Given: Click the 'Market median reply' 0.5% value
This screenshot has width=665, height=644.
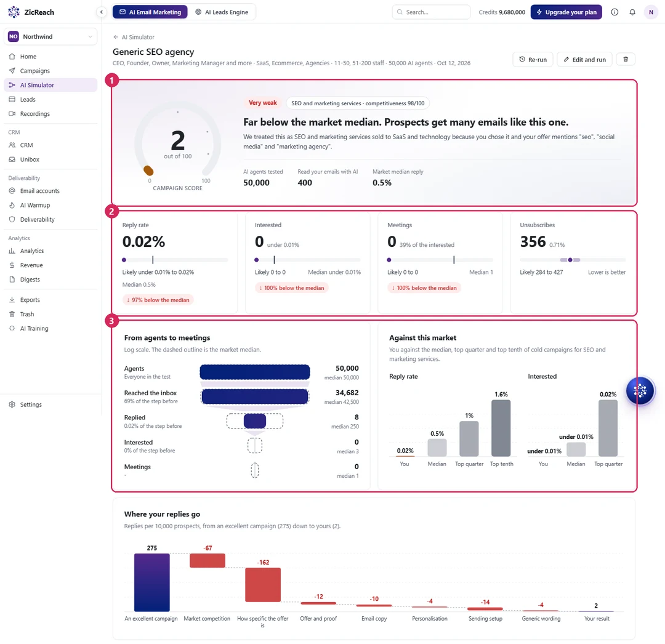Looking at the screenshot, I should 382,183.
